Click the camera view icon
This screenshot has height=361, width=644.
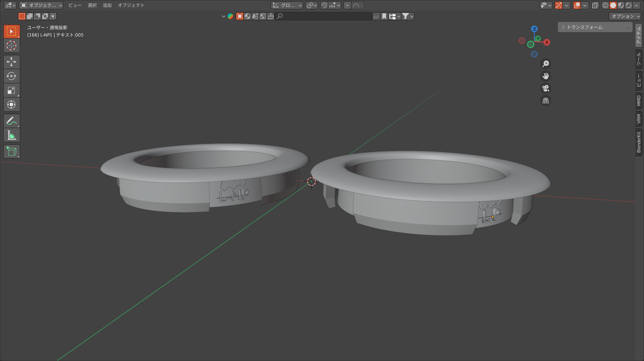click(546, 88)
